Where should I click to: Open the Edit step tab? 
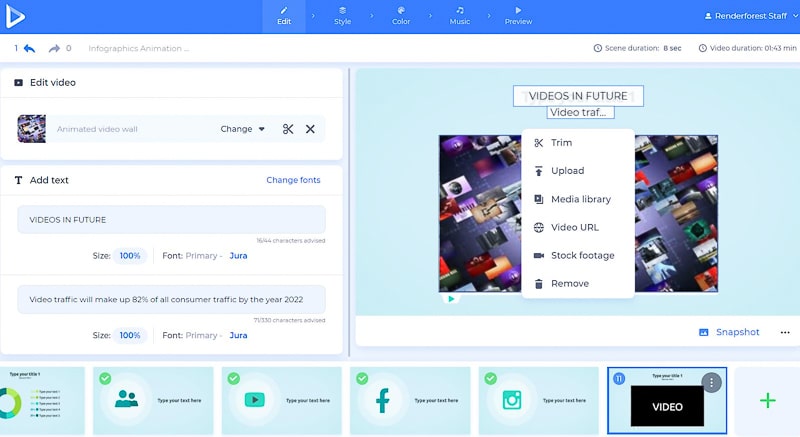[284, 16]
